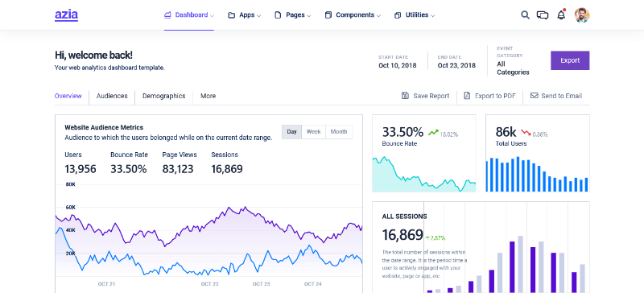Image resolution: width=644 pixels, height=293 pixels.
Task: Switch to the Audiences tab
Action: coord(112,96)
